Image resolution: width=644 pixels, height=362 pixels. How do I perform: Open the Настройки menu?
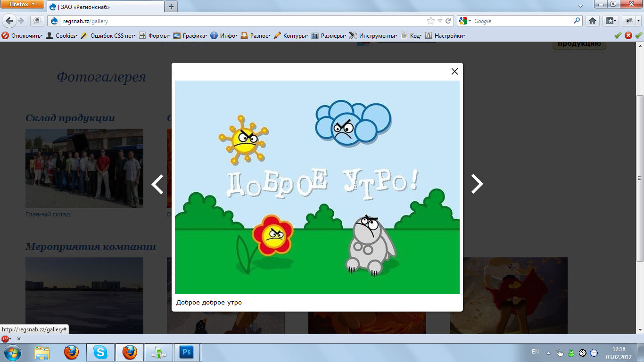tap(445, 35)
